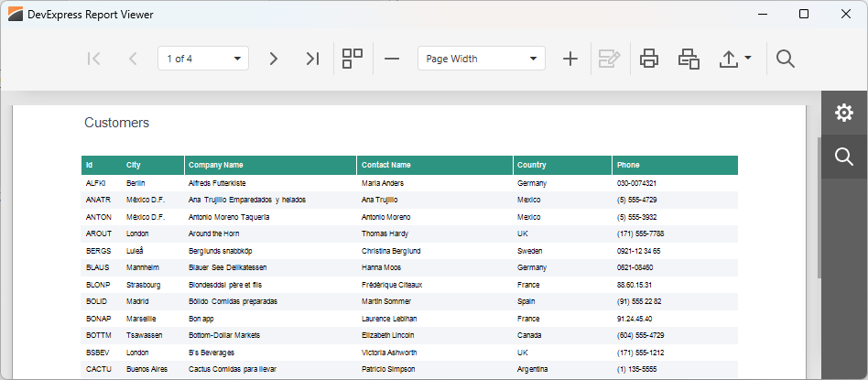Open settings gear panel tab
This screenshot has width=868, height=380.
844,113
